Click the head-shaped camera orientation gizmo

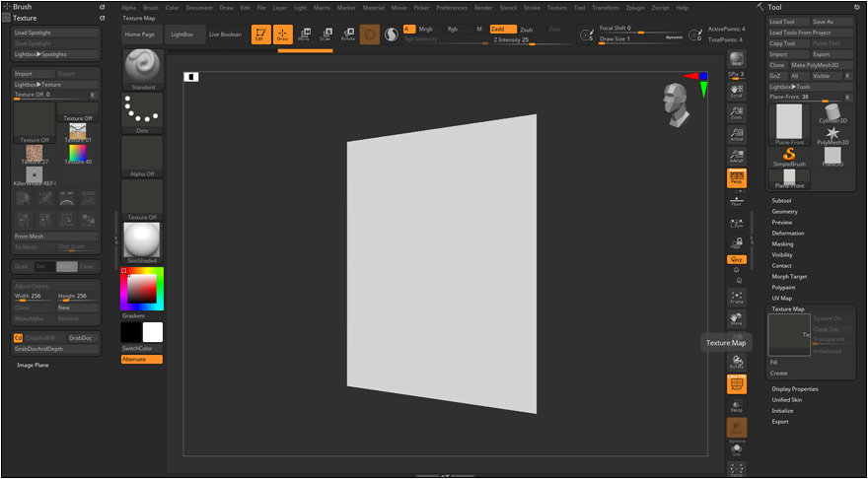678,105
